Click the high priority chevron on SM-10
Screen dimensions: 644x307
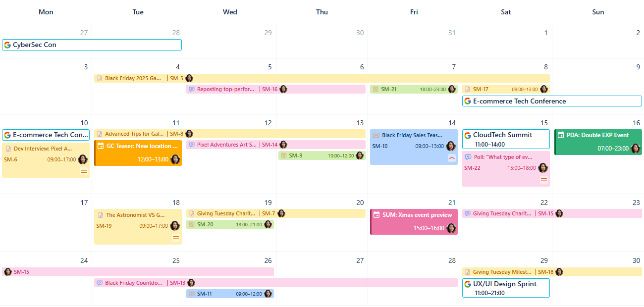pos(451,158)
